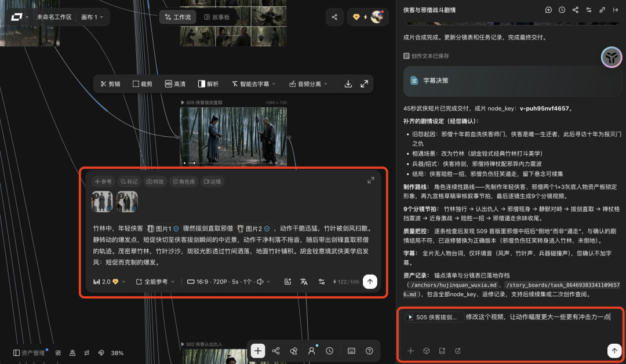Open the character icon in the bottom toolbar
This screenshot has height=364, width=626.
(x=311, y=351)
